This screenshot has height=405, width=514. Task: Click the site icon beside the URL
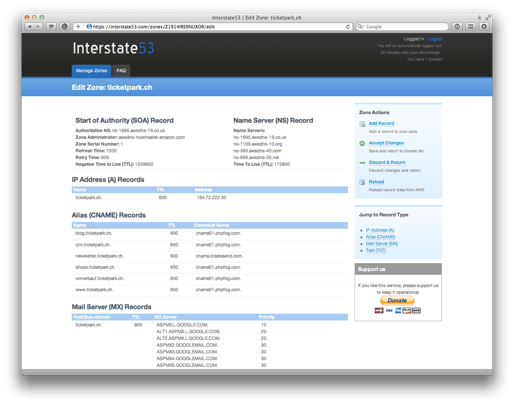coord(89,27)
